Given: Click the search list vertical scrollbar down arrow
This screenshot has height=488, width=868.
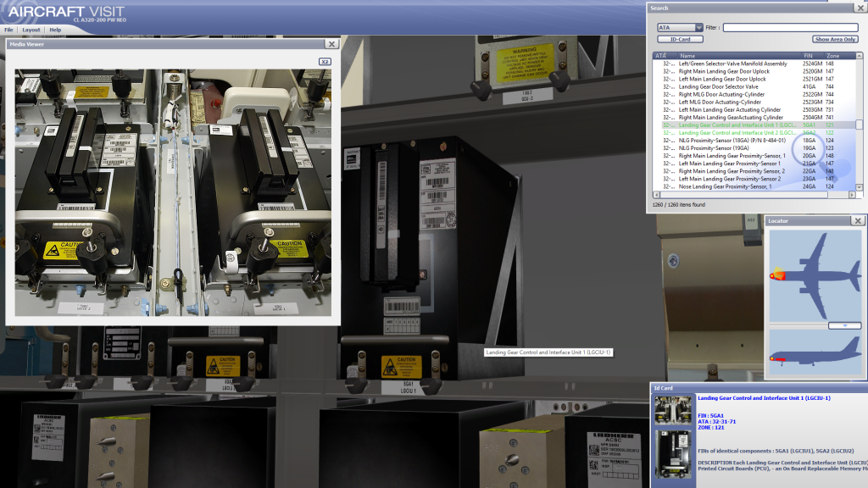Looking at the screenshot, I should click(859, 186).
